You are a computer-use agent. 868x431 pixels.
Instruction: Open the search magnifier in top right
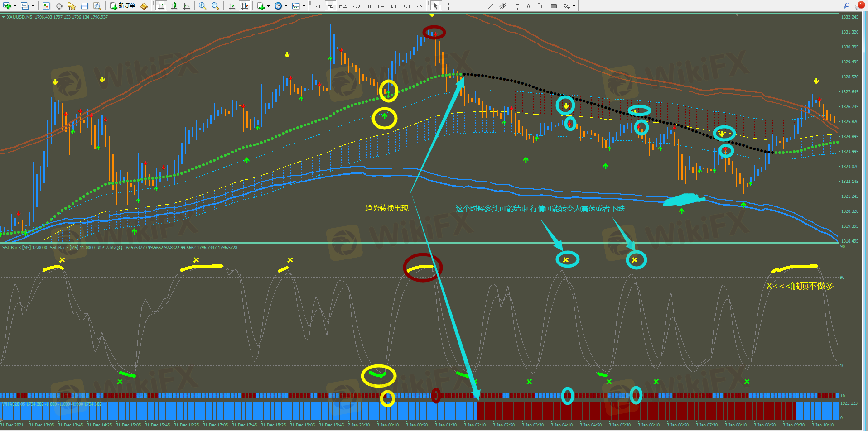click(846, 5)
